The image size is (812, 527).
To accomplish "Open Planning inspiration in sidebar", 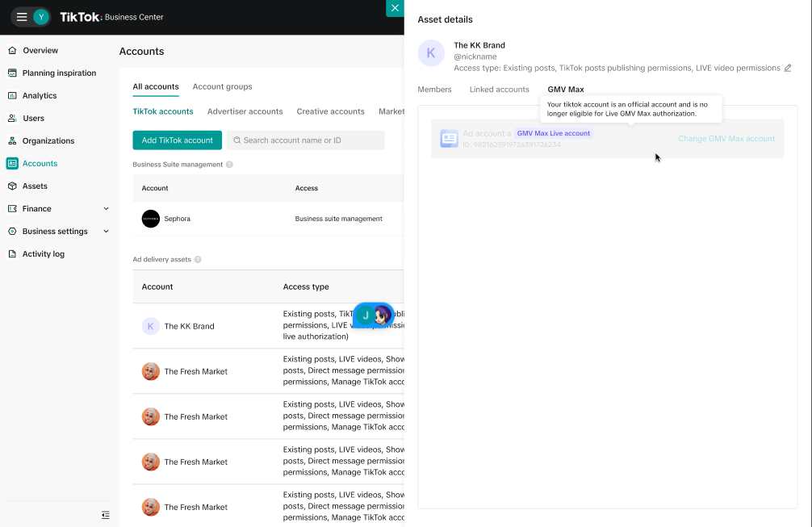I will click(x=59, y=73).
